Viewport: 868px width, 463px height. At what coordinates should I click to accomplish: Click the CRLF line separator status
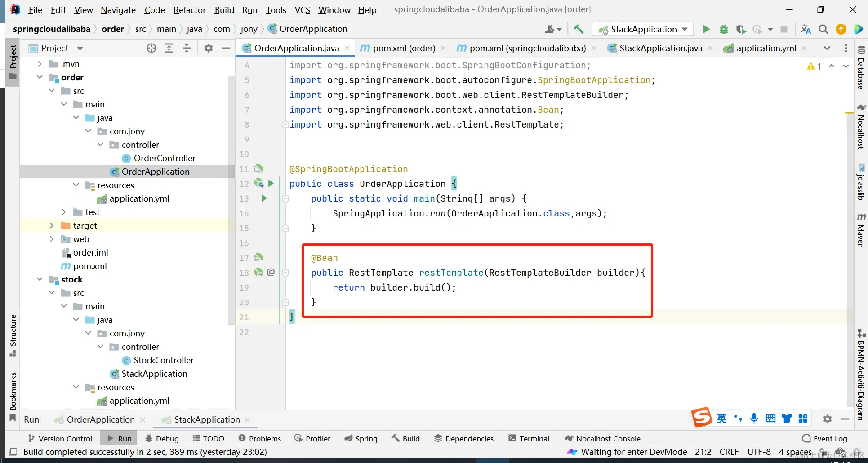tap(729, 452)
